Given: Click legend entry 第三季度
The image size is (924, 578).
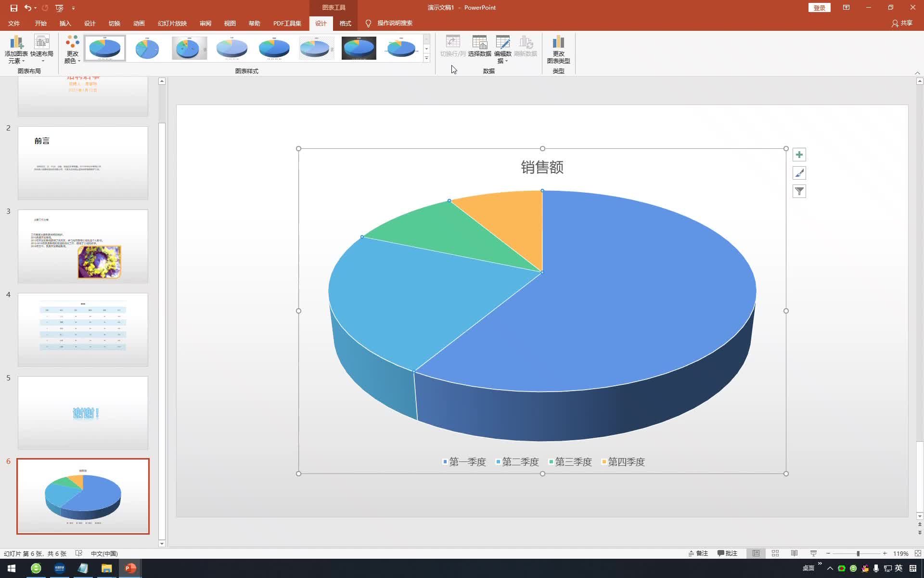Looking at the screenshot, I should 570,462.
